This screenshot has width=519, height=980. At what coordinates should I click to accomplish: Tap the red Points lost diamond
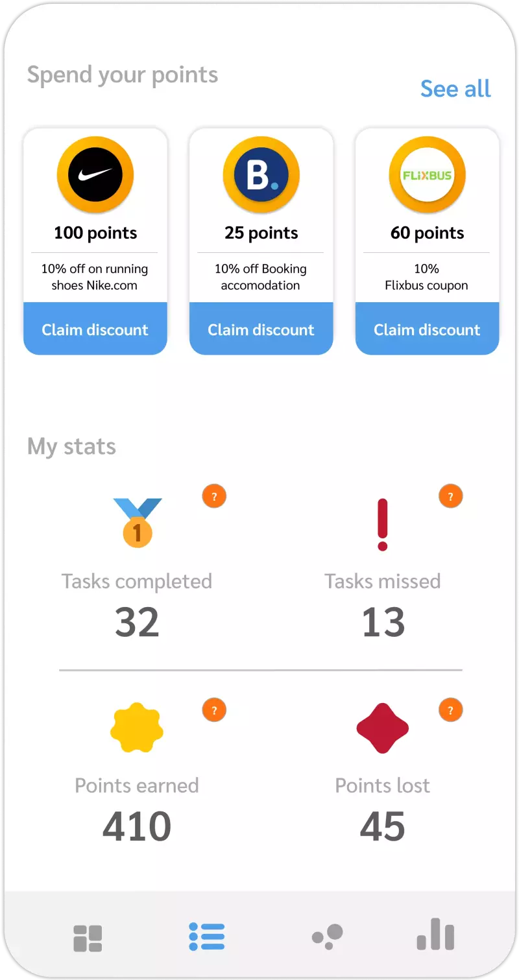[x=383, y=728]
